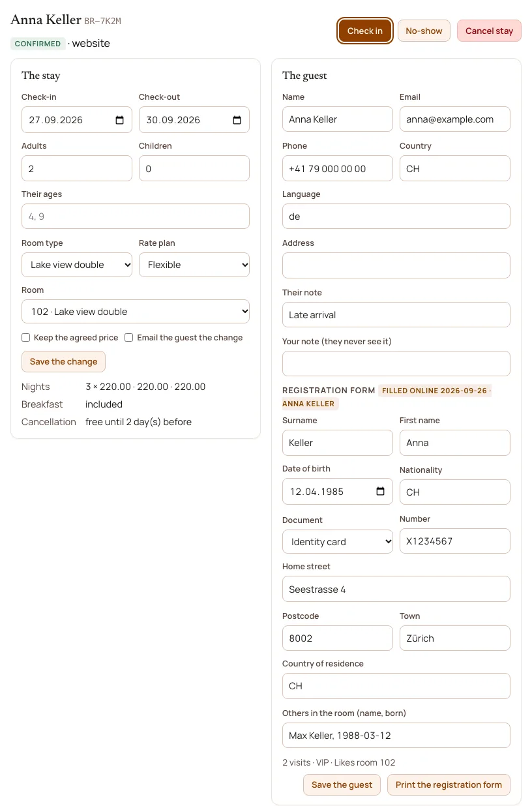Screen dimensions: 532x806
Task: Edit the Surname field
Action: coord(338,443)
